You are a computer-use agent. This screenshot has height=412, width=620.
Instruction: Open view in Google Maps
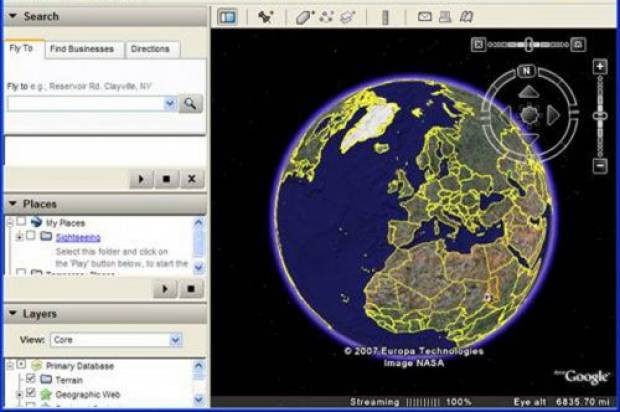click(467, 17)
